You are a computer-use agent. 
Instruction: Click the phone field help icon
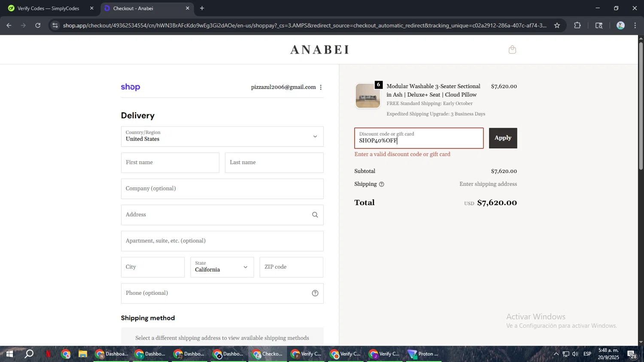click(x=315, y=293)
